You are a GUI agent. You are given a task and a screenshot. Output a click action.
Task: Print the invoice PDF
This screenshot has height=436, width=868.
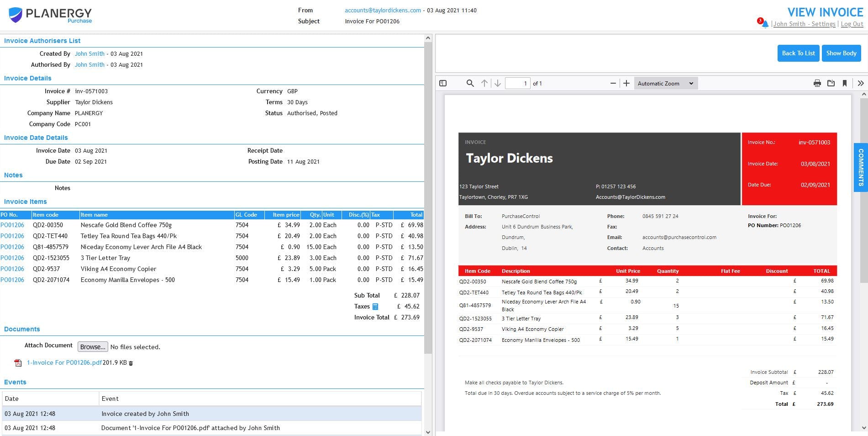[817, 83]
